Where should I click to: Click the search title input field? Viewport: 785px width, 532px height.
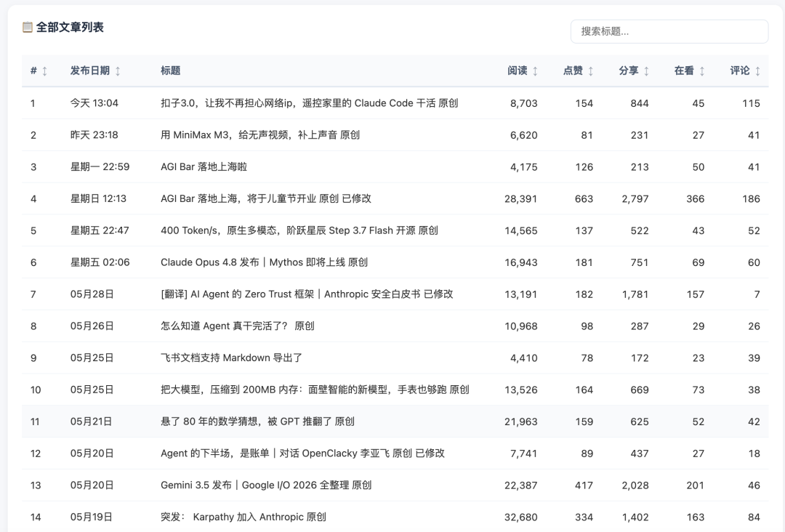[x=669, y=31]
